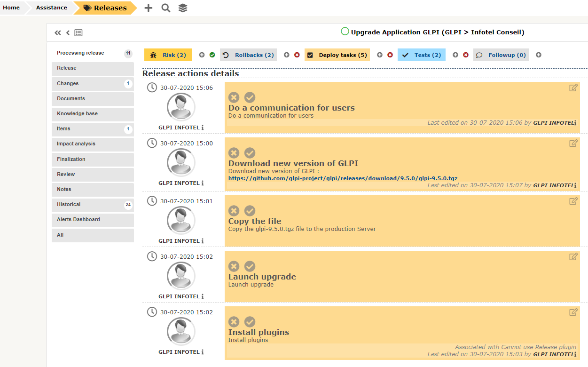Click avatar beside 'Launch upgrade' task
588x367 pixels.
click(181, 276)
